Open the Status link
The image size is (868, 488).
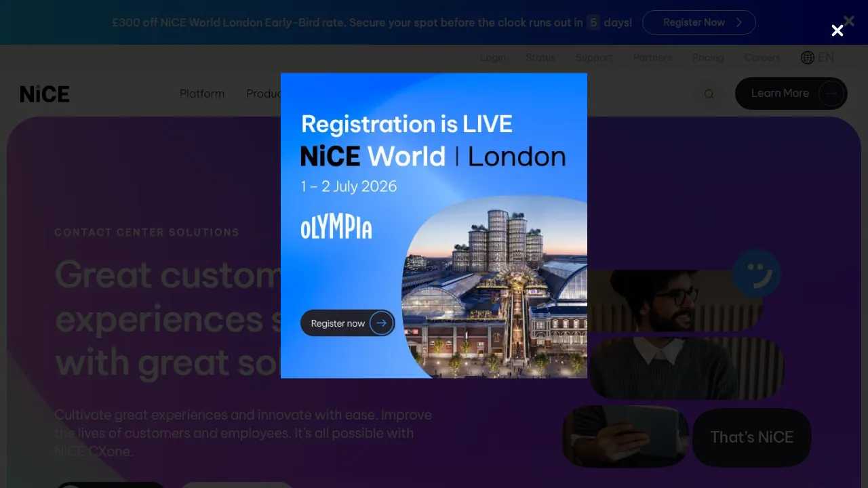click(x=540, y=58)
